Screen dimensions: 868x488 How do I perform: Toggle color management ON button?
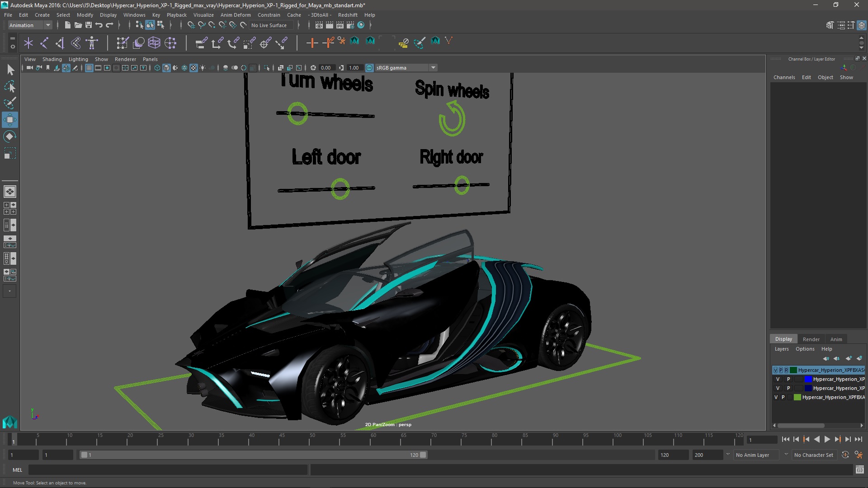coord(369,68)
